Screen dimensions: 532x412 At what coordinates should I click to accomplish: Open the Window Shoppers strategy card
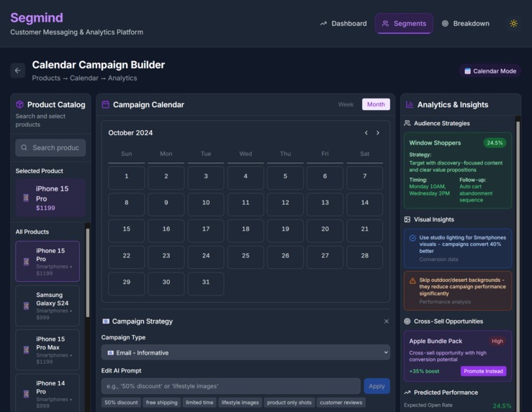(458, 170)
